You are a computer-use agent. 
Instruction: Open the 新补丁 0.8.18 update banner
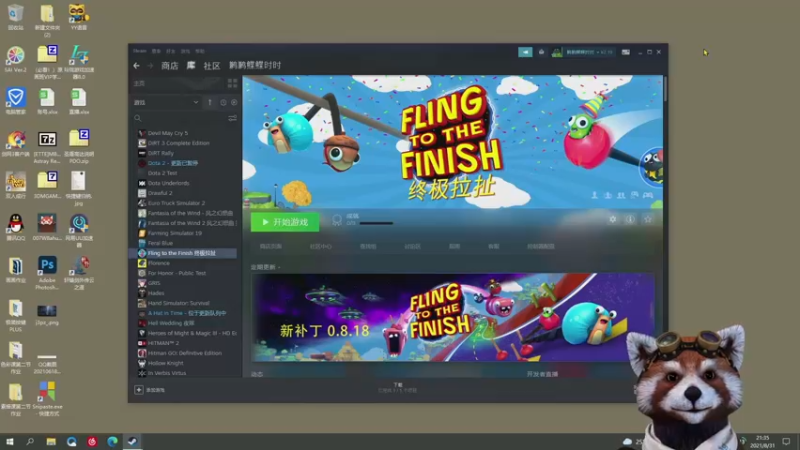453,317
